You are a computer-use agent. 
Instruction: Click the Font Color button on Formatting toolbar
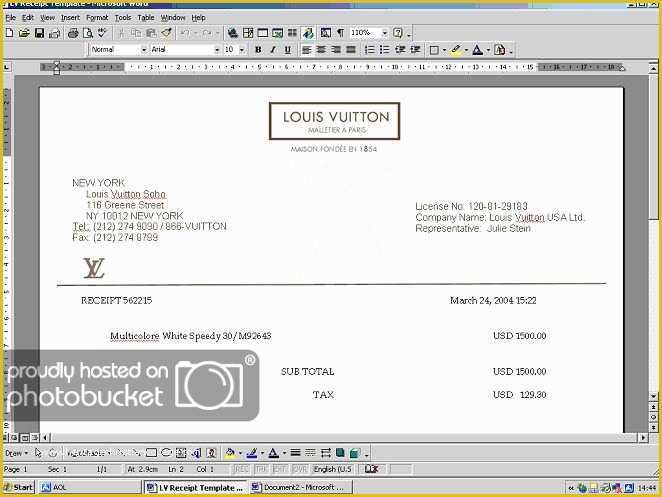478,50
